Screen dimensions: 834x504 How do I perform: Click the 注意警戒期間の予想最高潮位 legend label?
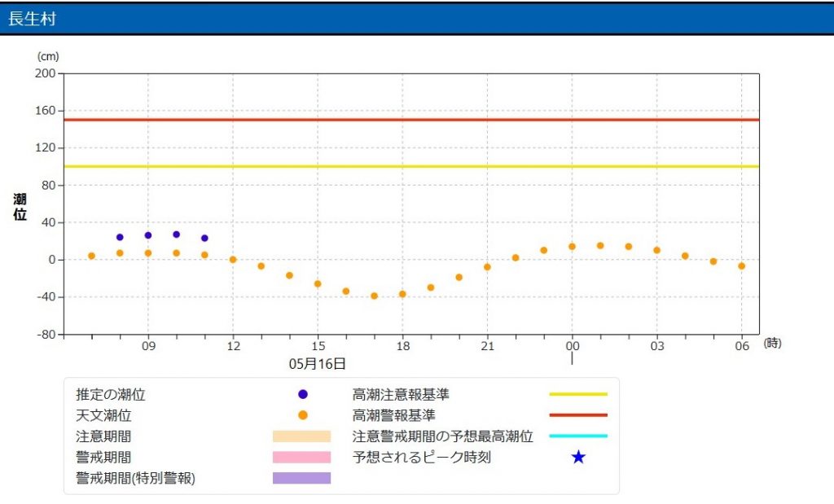442,436
